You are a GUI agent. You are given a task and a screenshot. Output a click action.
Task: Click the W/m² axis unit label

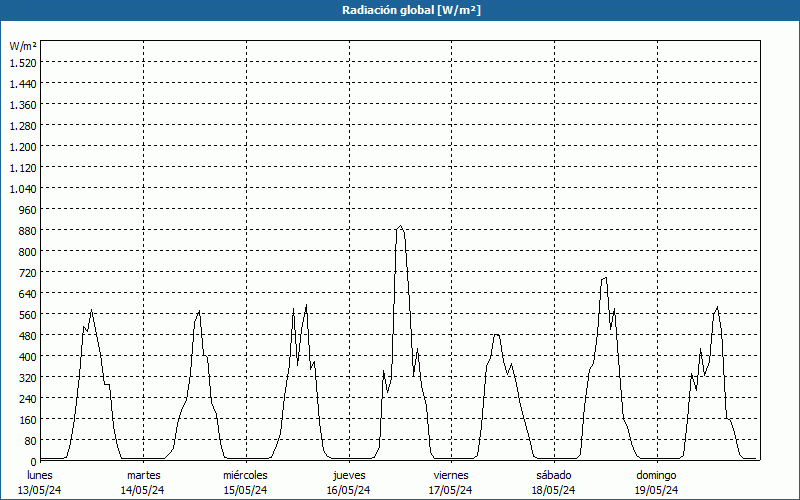coord(23,46)
